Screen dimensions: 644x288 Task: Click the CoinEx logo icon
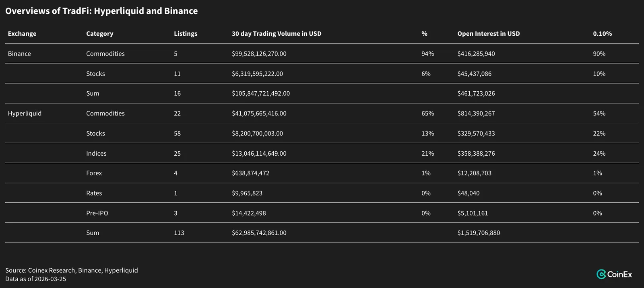pyautogui.click(x=601, y=274)
